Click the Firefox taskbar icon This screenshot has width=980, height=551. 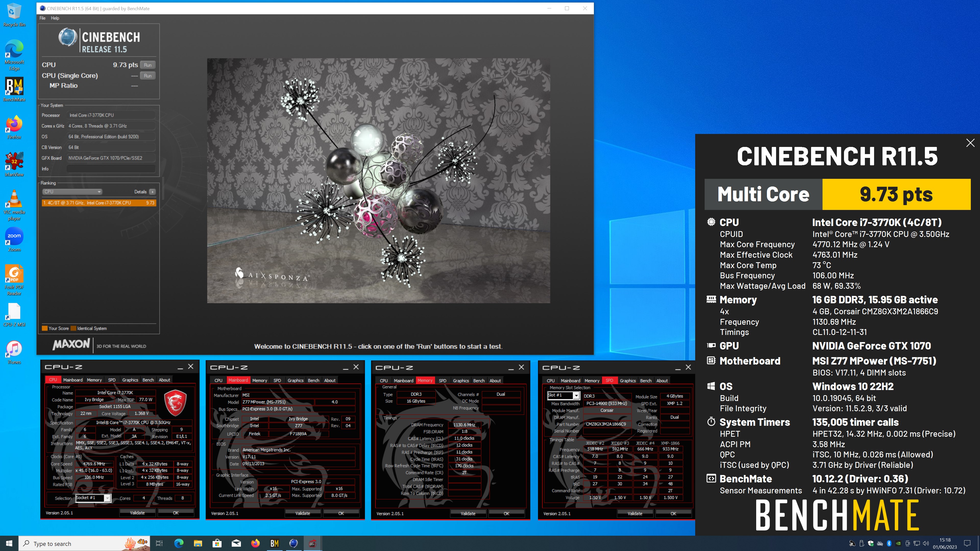tap(255, 543)
